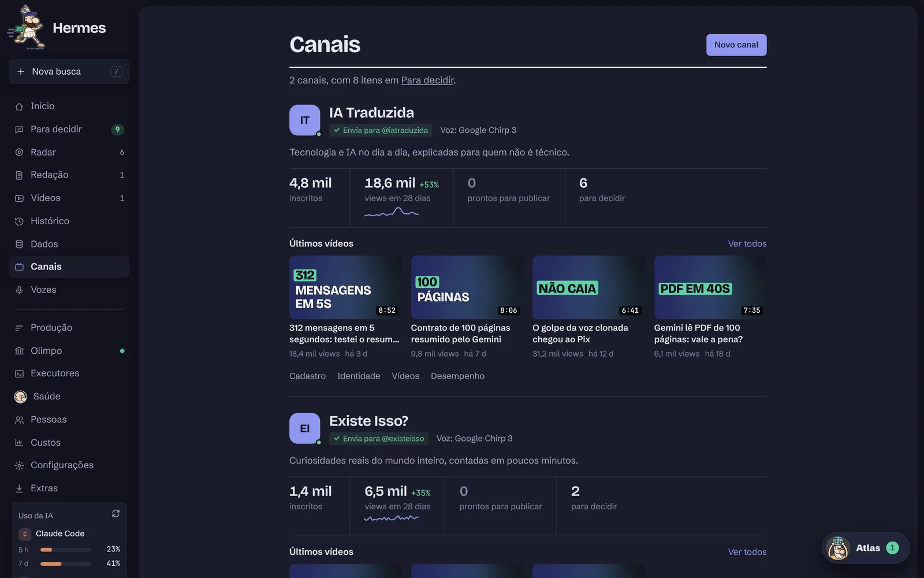Screen dimensions: 924x578
Task: Start a Nova busca
Action: click(69, 72)
